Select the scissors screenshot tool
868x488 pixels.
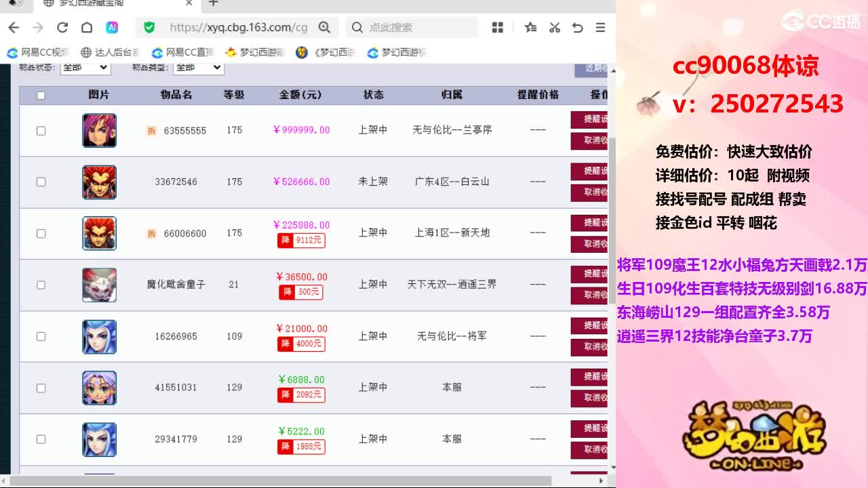pyautogui.click(x=555, y=27)
